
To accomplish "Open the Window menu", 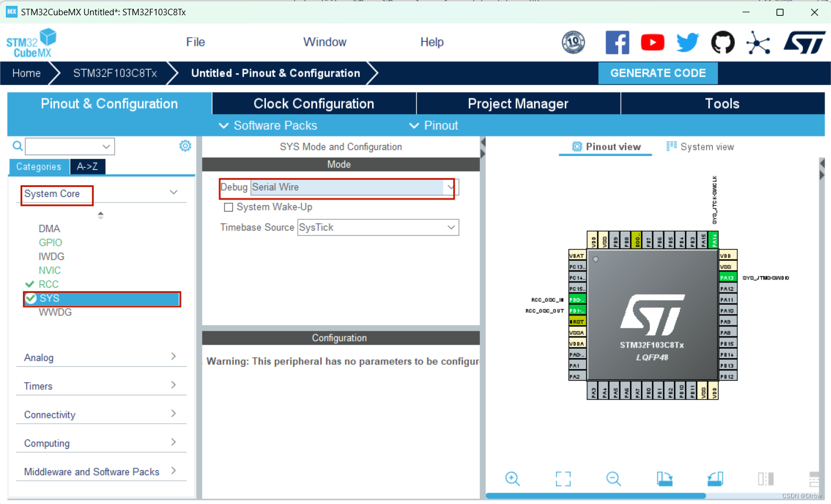I will pos(325,42).
